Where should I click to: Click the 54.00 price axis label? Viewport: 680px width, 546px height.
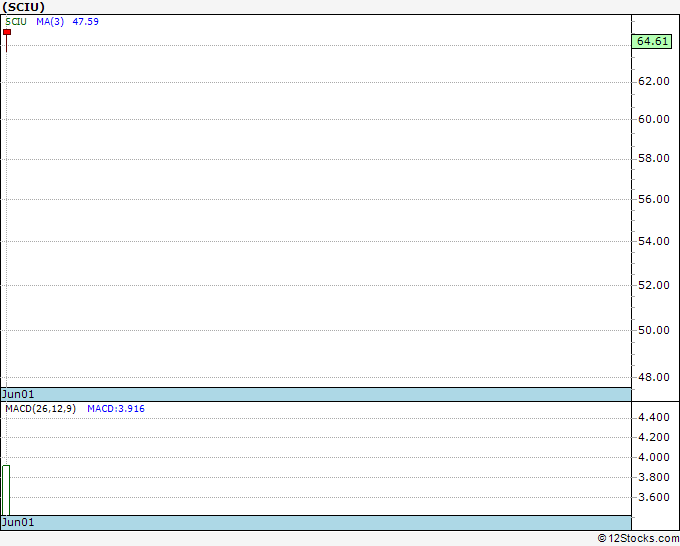coord(654,241)
